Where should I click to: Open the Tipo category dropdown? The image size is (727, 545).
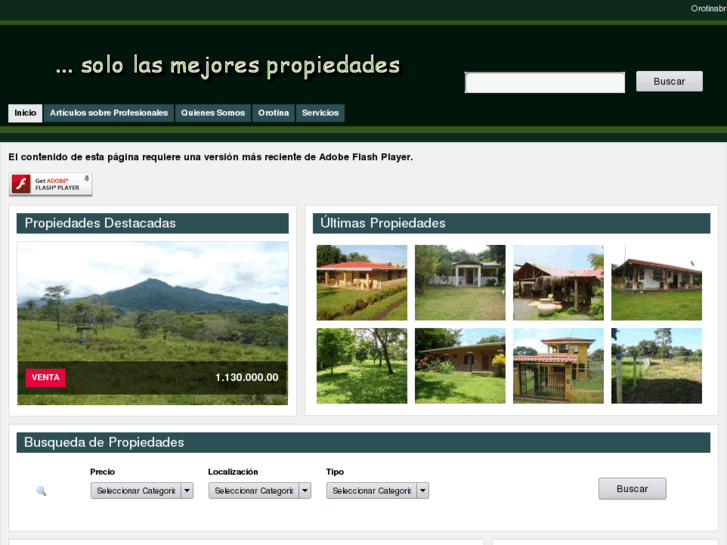point(377,491)
